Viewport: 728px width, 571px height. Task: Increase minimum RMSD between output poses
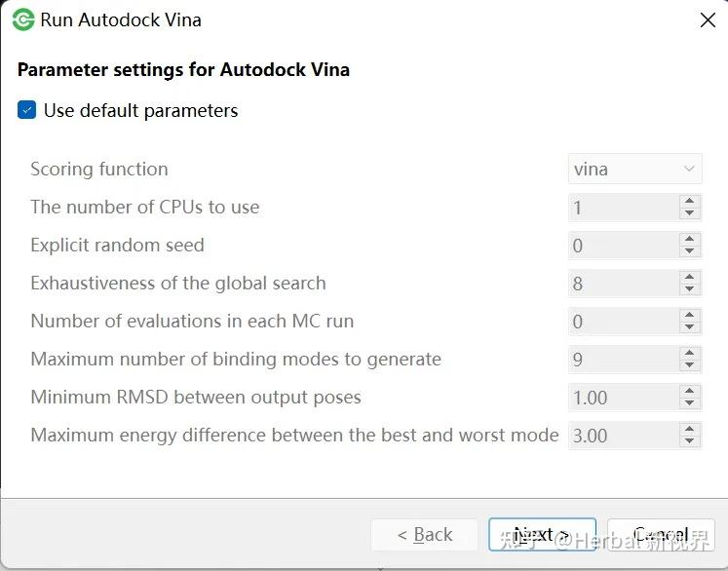coord(689,391)
